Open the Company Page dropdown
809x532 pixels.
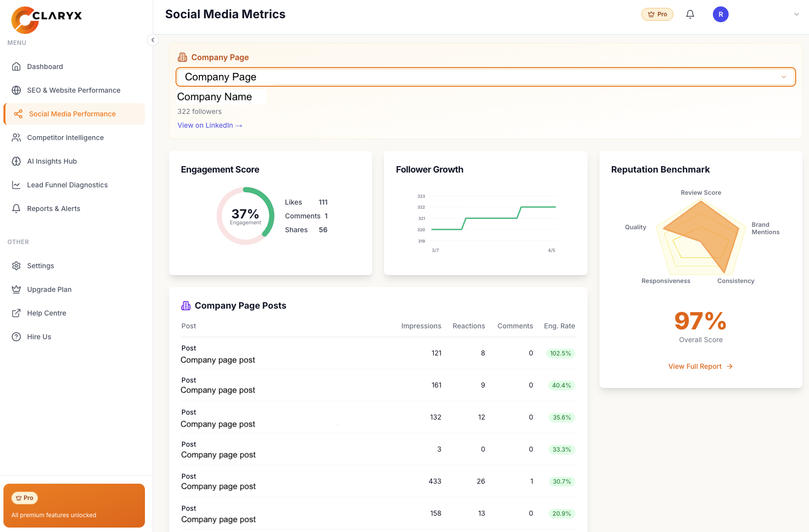point(485,77)
